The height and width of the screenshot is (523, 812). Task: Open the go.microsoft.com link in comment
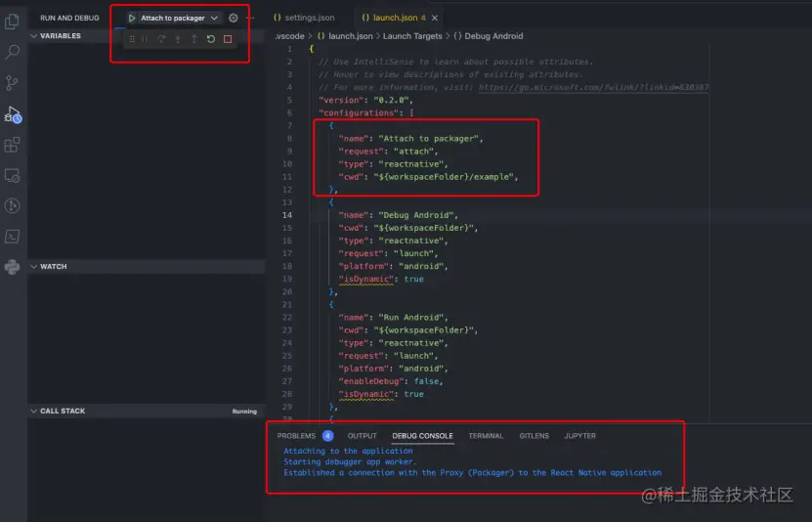[593, 87]
